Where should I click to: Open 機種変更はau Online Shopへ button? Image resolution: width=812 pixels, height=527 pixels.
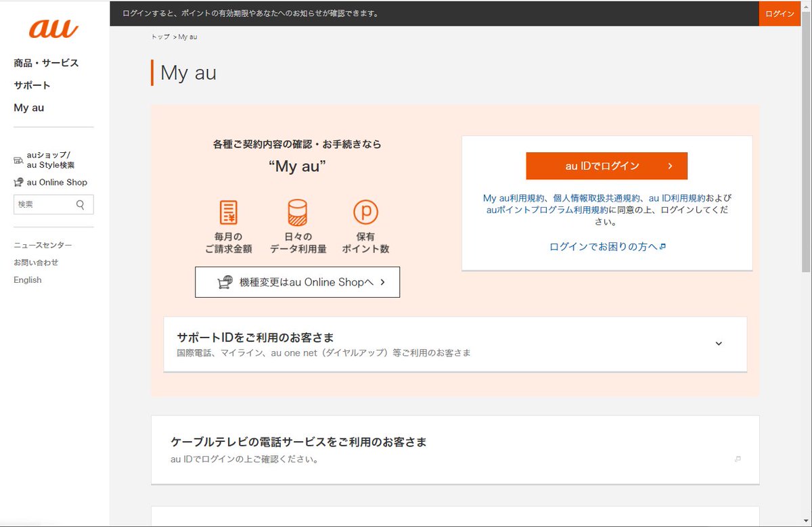coord(297,282)
